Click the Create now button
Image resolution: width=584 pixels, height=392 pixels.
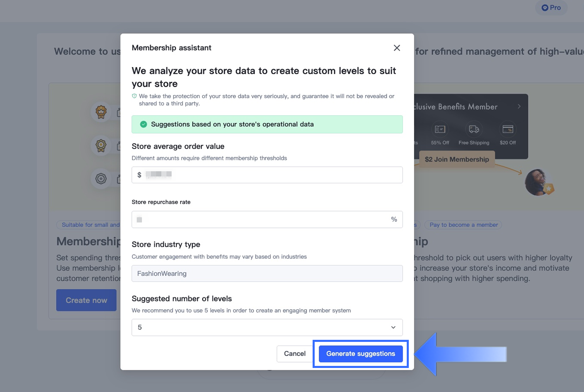coord(86,300)
